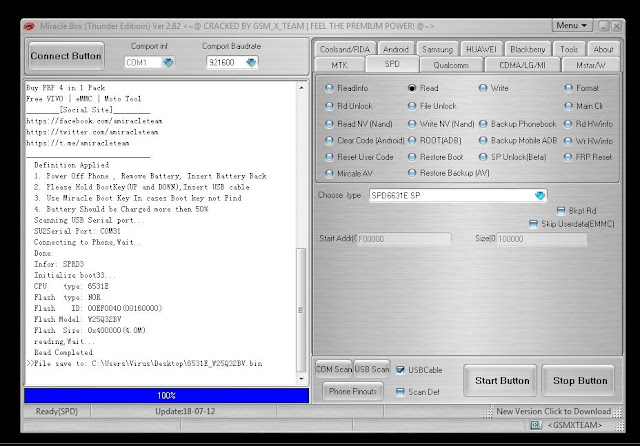Select Wr HWinfo option

click(x=589, y=141)
